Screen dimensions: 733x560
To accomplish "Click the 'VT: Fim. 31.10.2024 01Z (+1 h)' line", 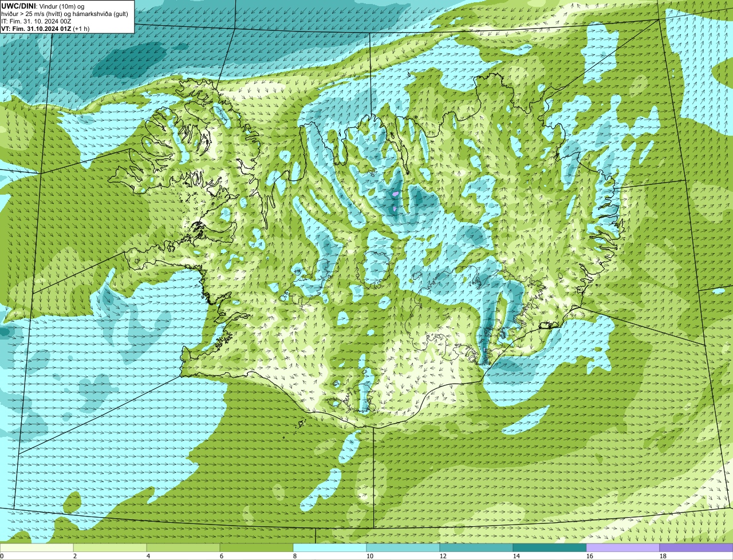I will pos(45,28).
